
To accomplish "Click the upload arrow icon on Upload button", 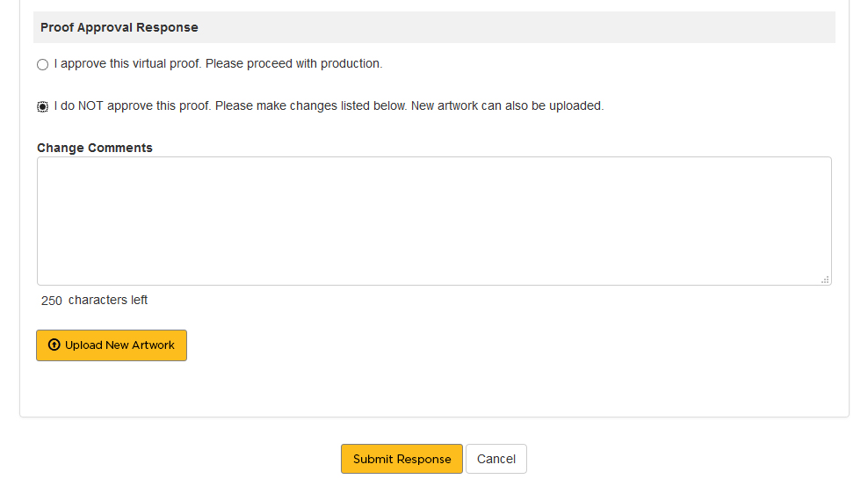I will tap(54, 345).
